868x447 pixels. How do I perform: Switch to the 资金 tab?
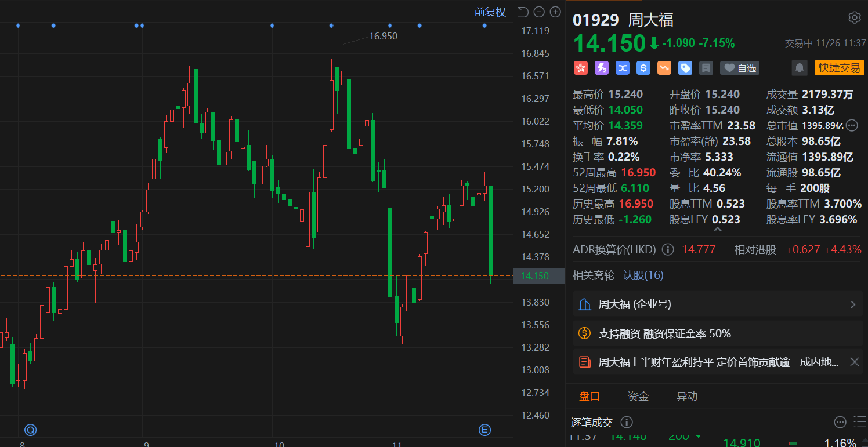638,397
